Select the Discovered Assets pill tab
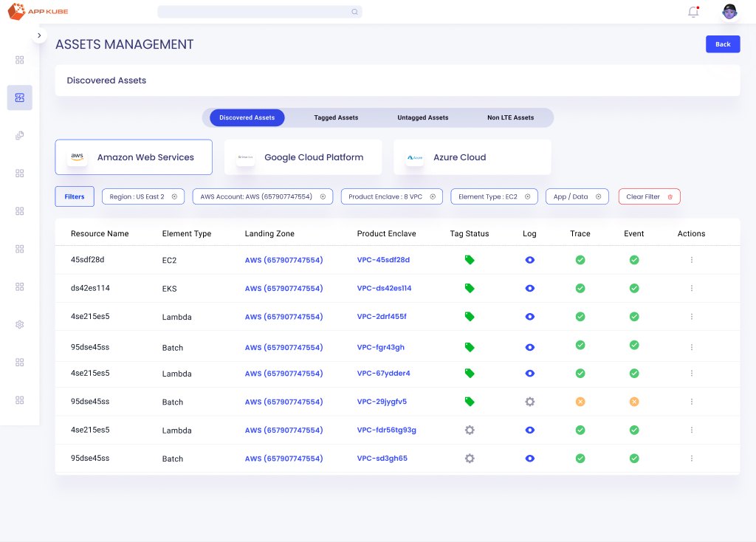This screenshot has height=542, width=756. click(x=247, y=117)
